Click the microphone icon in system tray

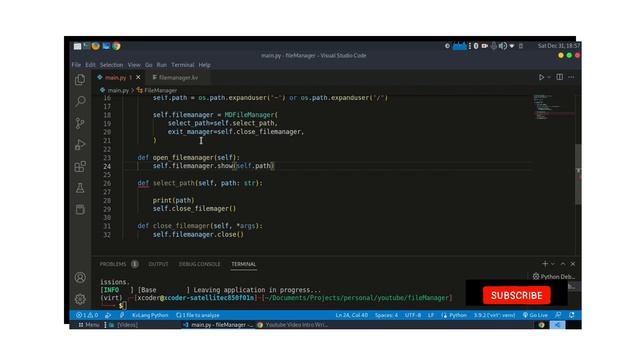click(x=493, y=46)
